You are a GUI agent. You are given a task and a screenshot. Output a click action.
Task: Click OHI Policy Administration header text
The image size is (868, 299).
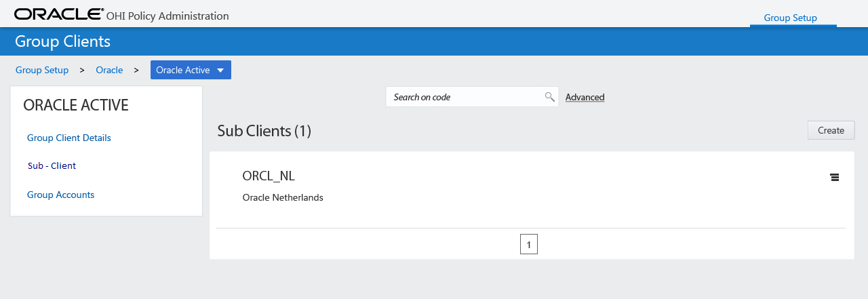coord(167,16)
